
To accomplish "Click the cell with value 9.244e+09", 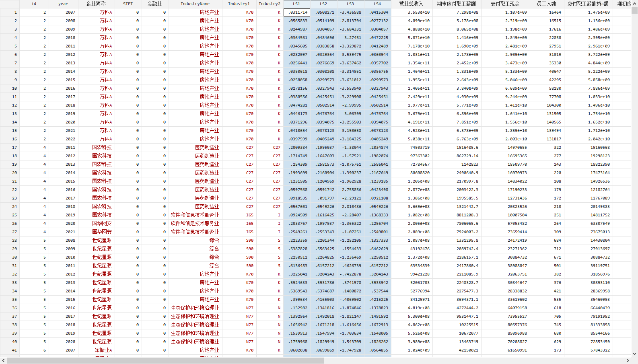I will point(505,97).
